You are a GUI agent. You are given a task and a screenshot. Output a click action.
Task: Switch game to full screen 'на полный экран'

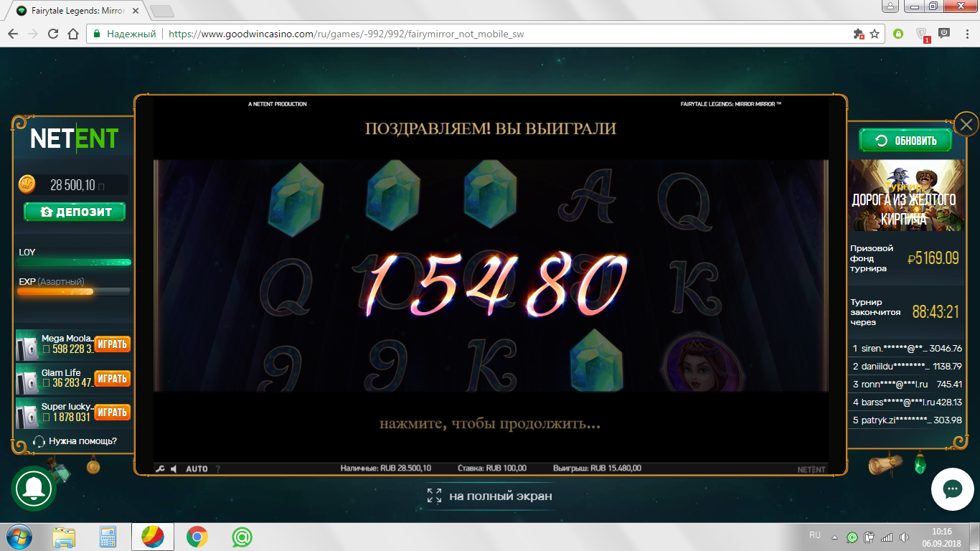pyautogui.click(x=490, y=496)
